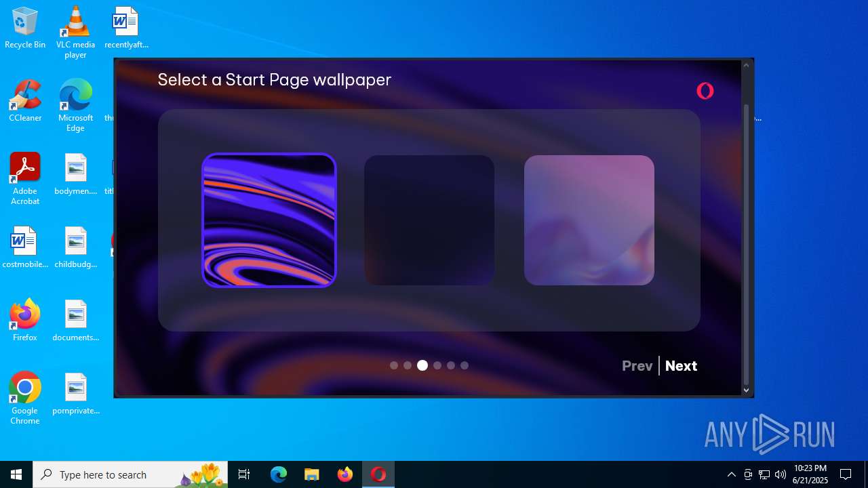Select the childbudg image file icon

point(75,248)
